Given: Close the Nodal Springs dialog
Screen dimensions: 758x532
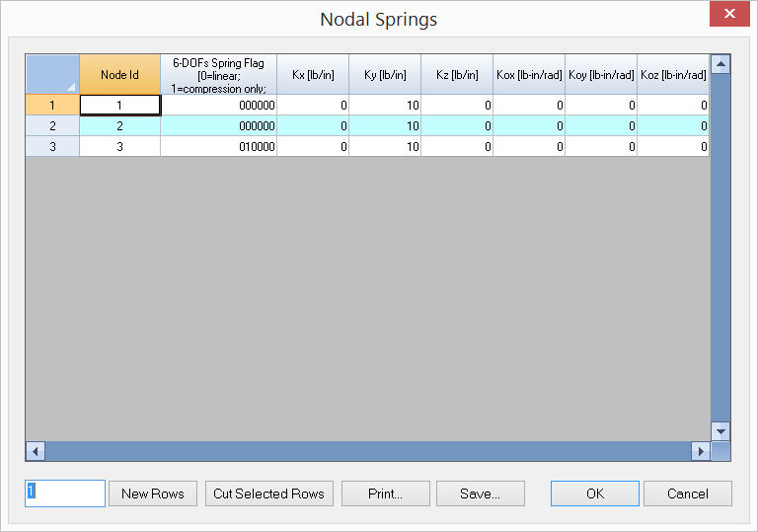Looking at the screenshot, I should (x=728, y=14).
